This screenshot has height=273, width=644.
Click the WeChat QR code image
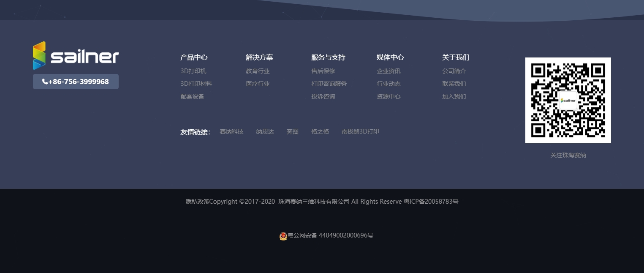568,100
